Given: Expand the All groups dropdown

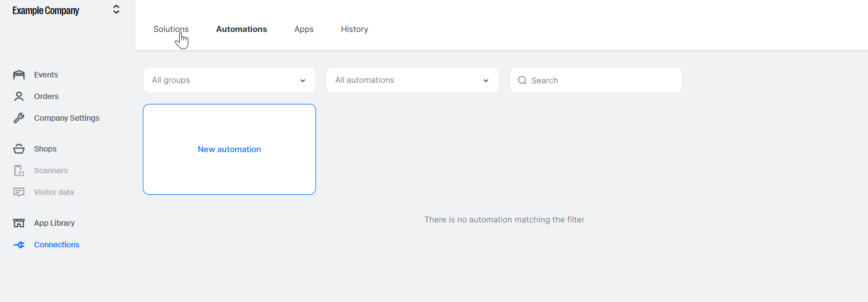Looking at the screenshot, I should point(229,80).
